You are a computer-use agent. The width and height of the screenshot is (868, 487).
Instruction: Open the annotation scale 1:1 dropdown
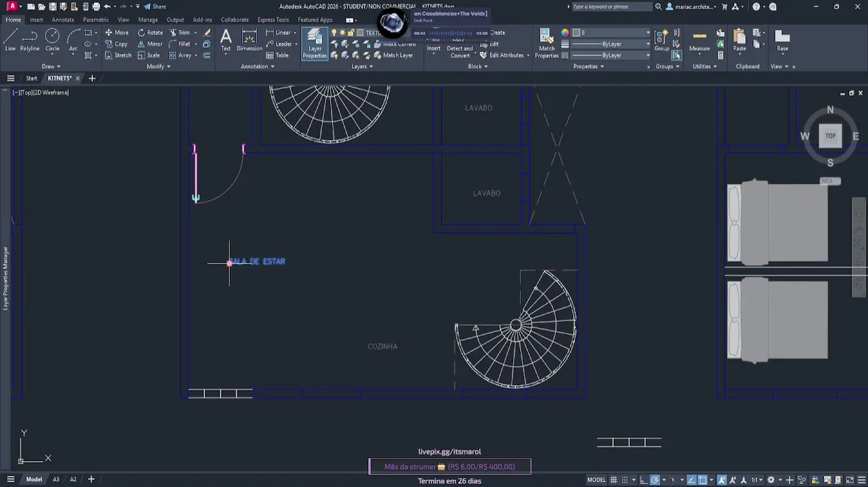coord(757,480)
